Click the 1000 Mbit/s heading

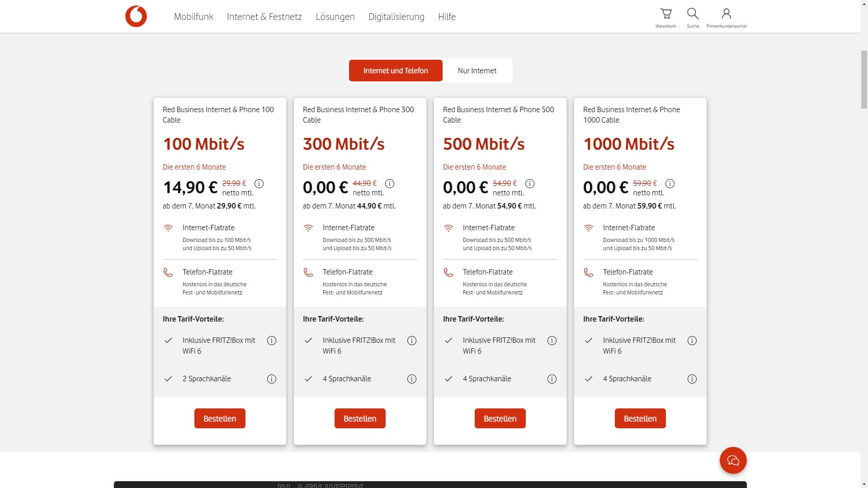629,144
